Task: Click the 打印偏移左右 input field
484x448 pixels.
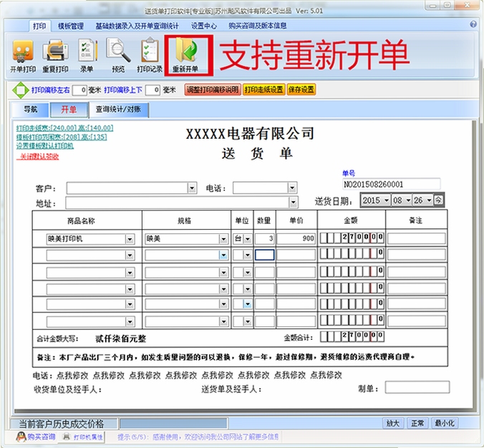Action: coord(79,90)
